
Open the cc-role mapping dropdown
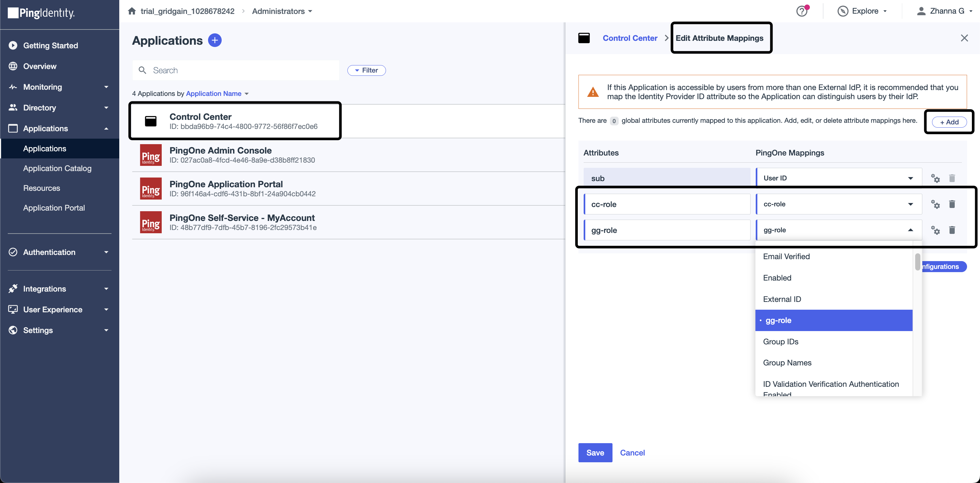pyautogui.click(x=838, y=204)
